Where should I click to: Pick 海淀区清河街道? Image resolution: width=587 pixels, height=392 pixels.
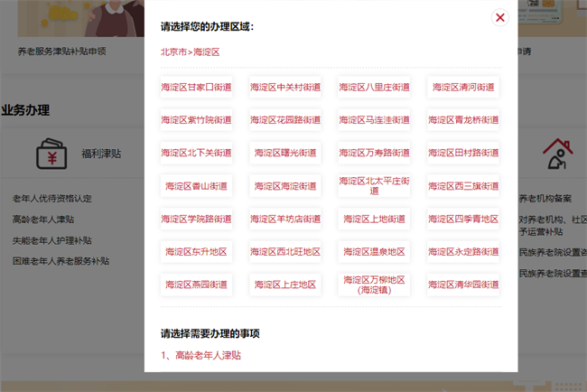point(462,88)
